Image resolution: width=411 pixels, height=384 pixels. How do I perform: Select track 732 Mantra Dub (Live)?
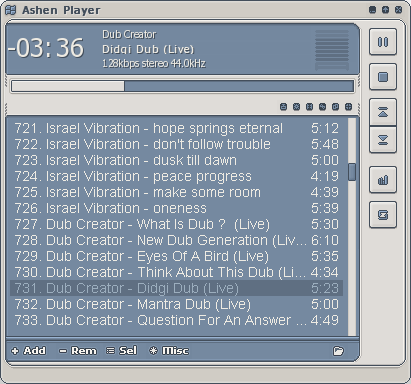point(177,304)
